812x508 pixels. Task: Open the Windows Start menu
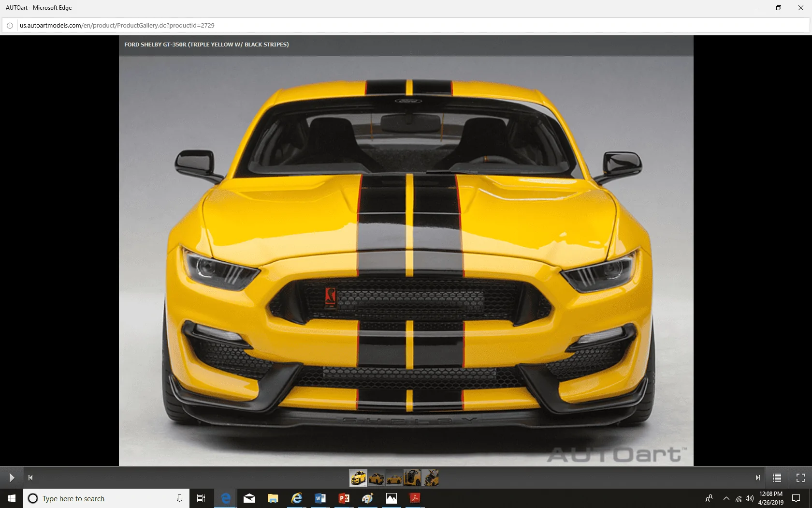click(12, 498)
